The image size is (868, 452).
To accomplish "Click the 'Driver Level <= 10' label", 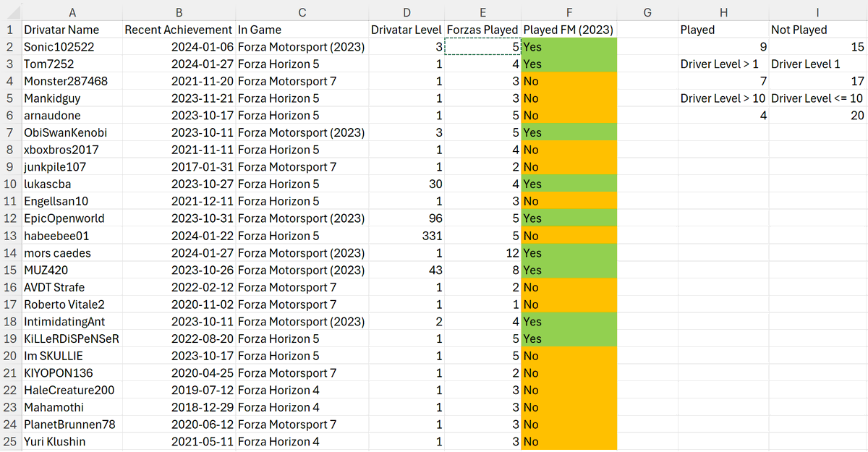I will (818, 98).
